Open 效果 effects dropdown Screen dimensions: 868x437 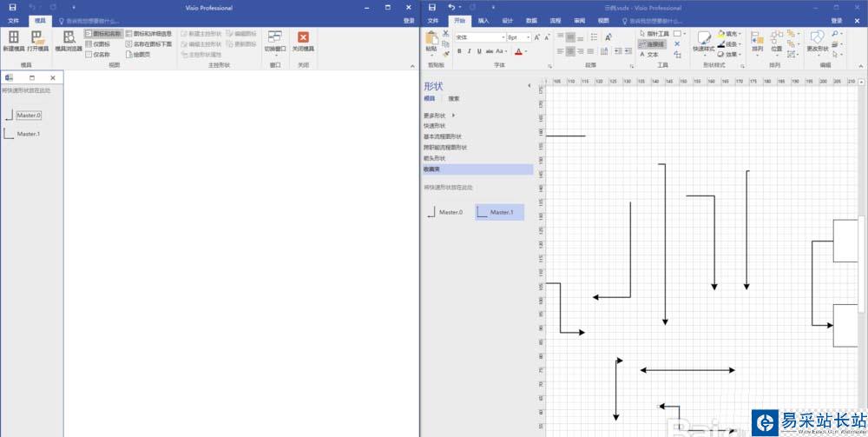pyautogui.click(x=728, y=54)
